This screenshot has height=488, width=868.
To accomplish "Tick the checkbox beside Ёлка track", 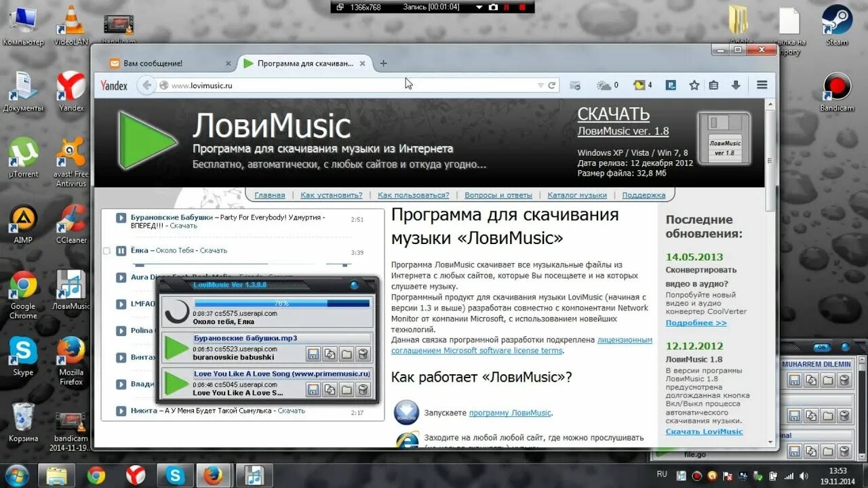I will pyautogui.click(x=106, y=251).
